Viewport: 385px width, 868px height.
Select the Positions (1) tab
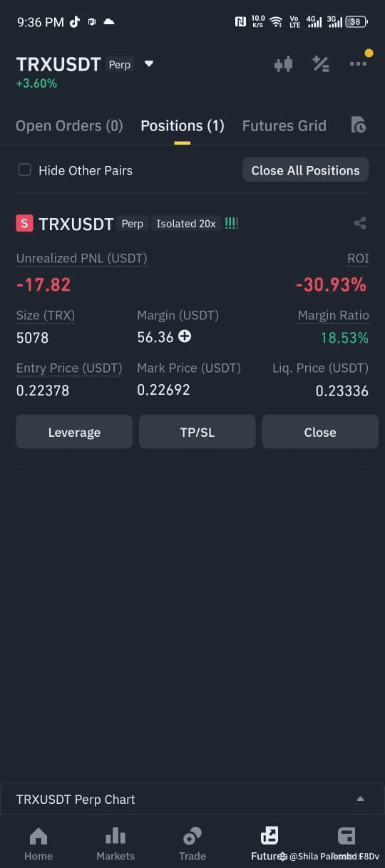click(183, 125)
